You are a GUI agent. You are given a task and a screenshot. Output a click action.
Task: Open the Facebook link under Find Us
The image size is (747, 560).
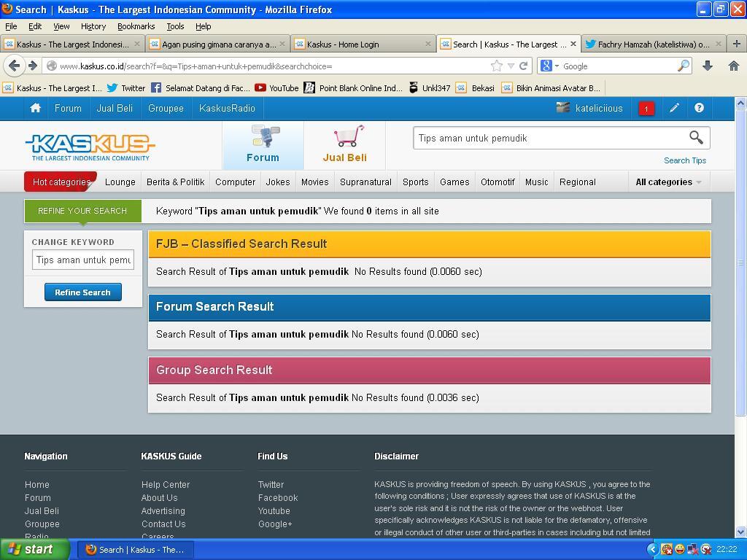[278, 497]
